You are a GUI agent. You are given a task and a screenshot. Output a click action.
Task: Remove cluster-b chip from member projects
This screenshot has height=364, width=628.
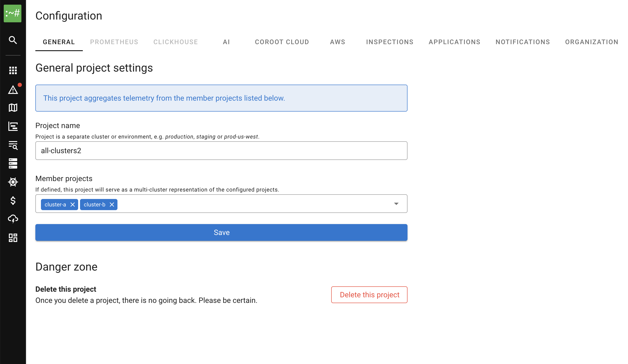(112, 205)
